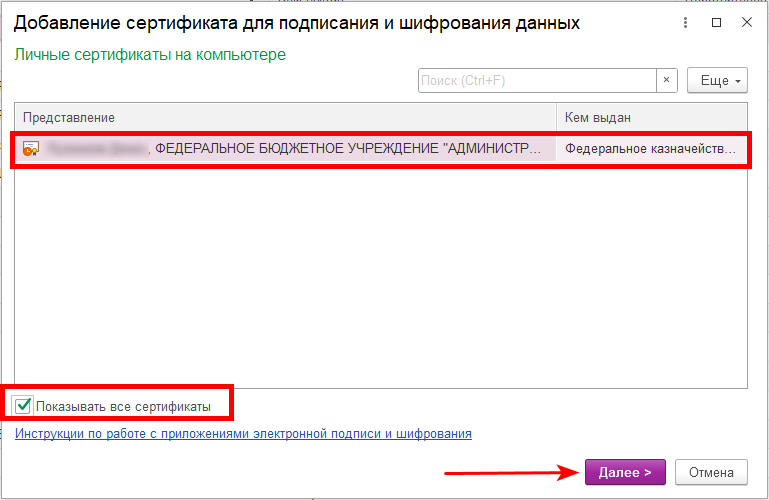Viewport: 769px width, 500px height.
Task: Click the red arrow pointing to 'Далее'
Action: (510, 472)
